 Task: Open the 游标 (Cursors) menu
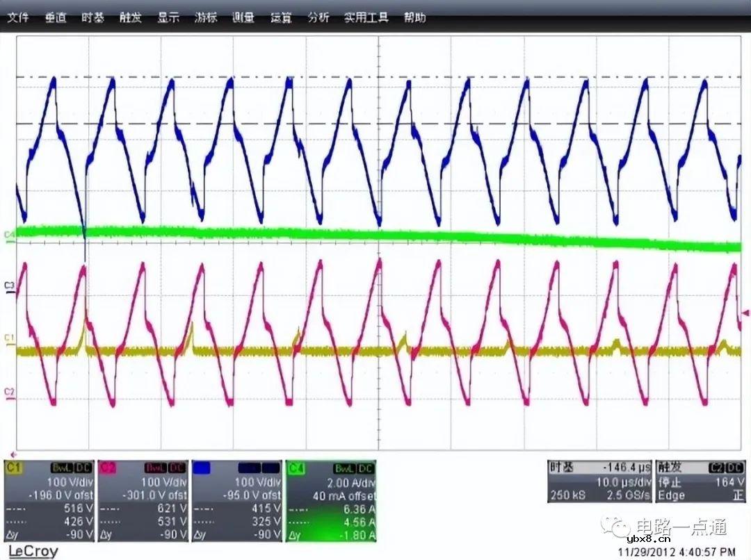click(x=206, y=18)
